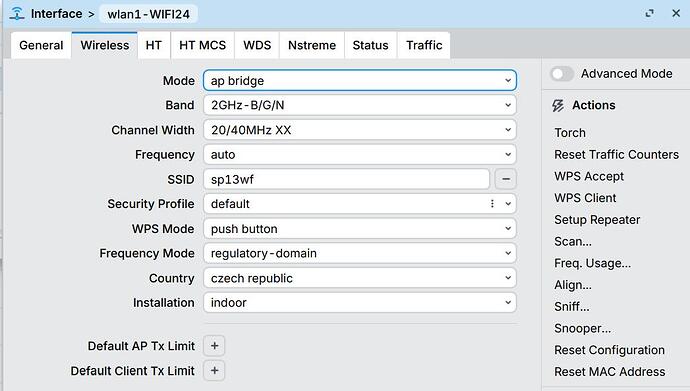690x391 pixels.
Task: Click Reset Configuration
Action: pyautogui.click(x=609, y=350)
